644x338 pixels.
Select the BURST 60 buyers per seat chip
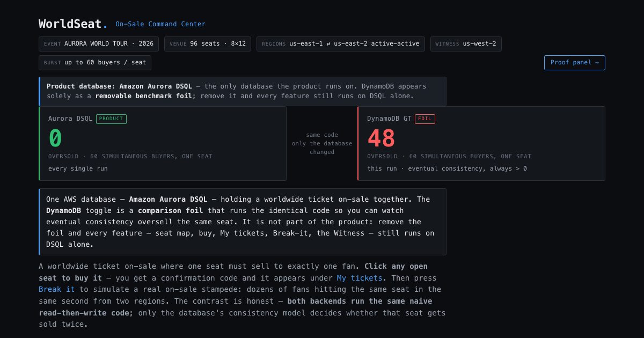[95, 63]
